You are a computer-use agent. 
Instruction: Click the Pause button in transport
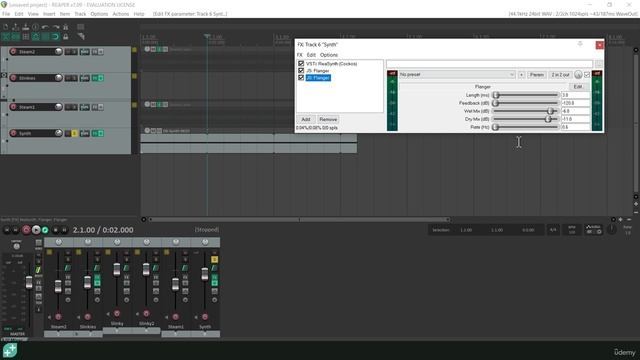[64, 230]
